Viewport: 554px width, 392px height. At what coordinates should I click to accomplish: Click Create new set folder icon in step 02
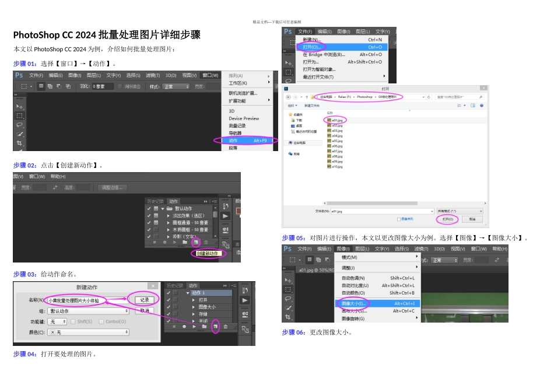click(x=185, y=243)
